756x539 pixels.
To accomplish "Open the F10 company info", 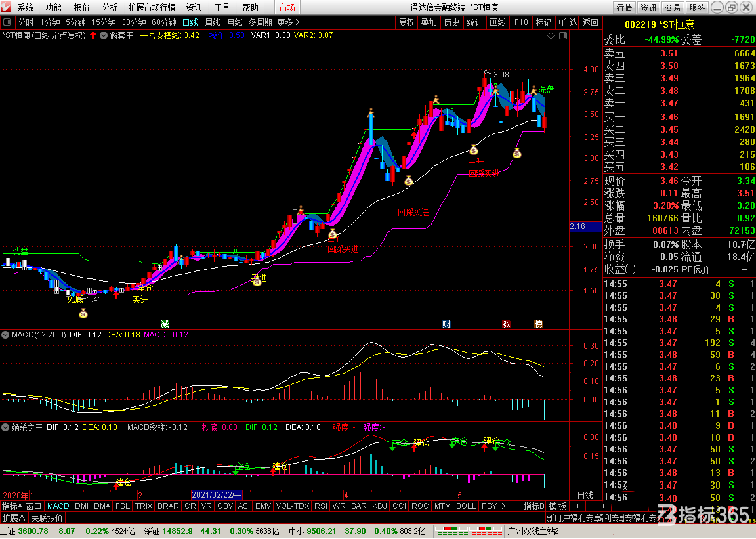I will [x=521, y=22].
